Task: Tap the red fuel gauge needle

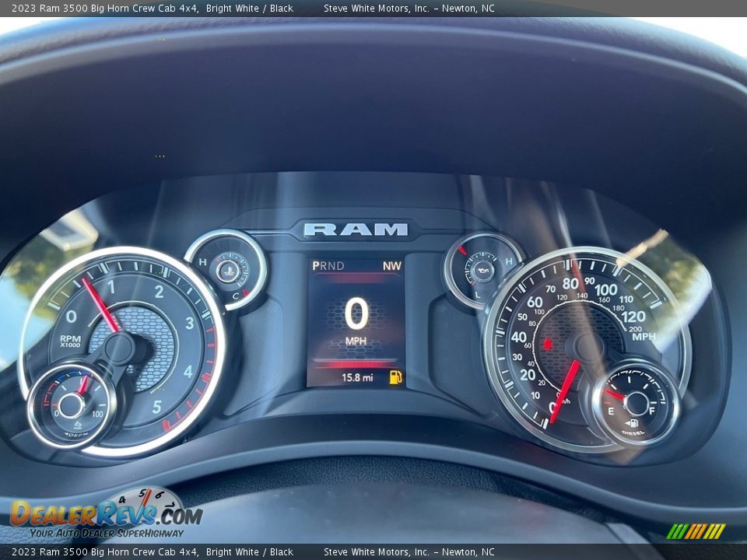Action: (615, 395)
